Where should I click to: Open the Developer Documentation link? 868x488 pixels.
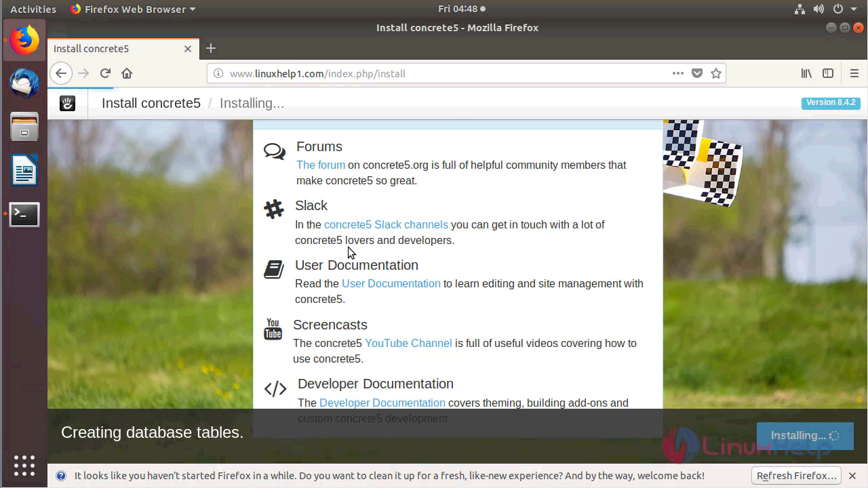pyautogui.click(x=382, y=403)
